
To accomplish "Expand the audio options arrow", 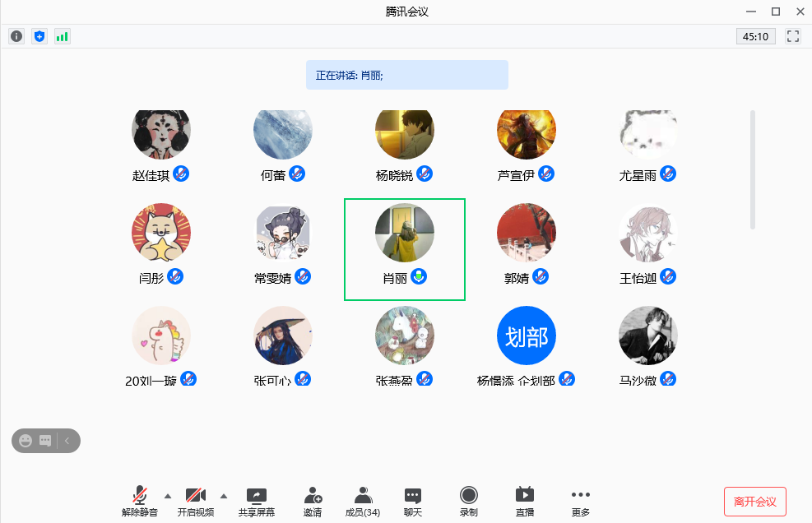I will point(168,496).
